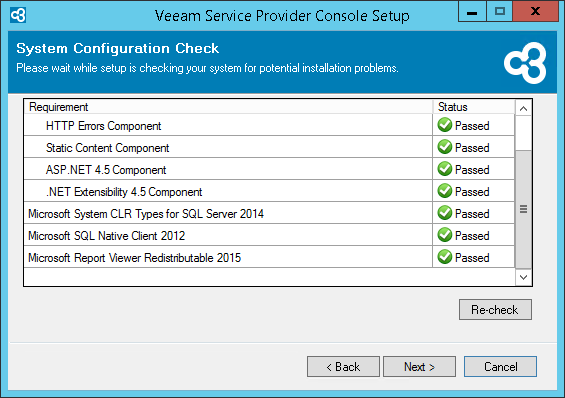Viewport: 565px width, 398px height.
Task: Proceed with the Next button
Action: [419, 367]
